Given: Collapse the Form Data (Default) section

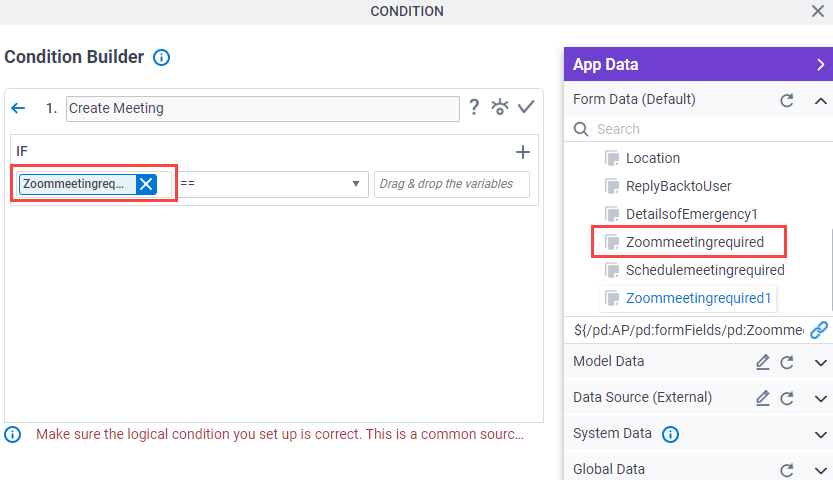Looking at the screenshot, I should pyautogui.click(x=821, y=100).
